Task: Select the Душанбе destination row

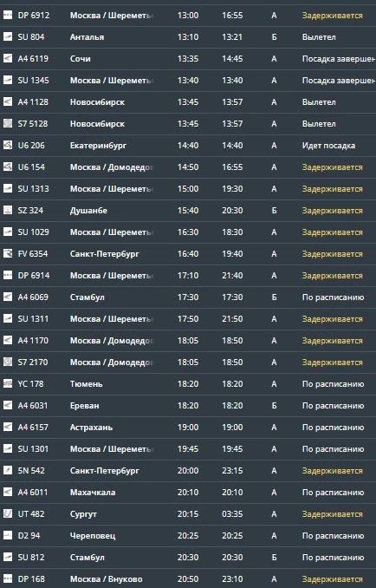Action: [188, 211]
